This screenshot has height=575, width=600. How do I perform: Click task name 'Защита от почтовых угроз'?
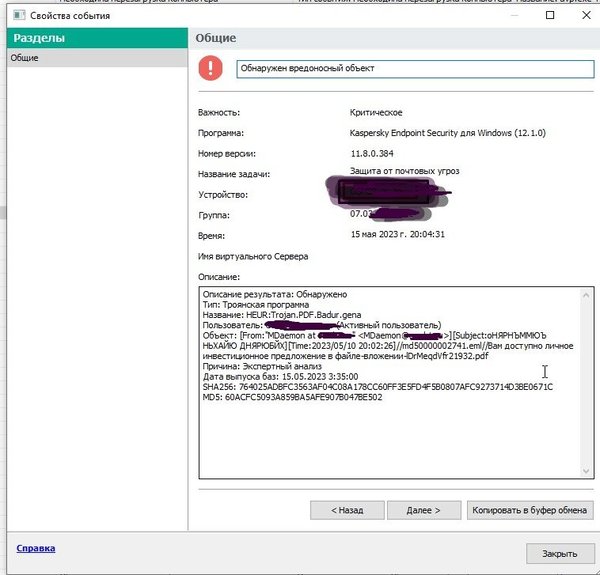pyautogui.click(x=404, y=171)
